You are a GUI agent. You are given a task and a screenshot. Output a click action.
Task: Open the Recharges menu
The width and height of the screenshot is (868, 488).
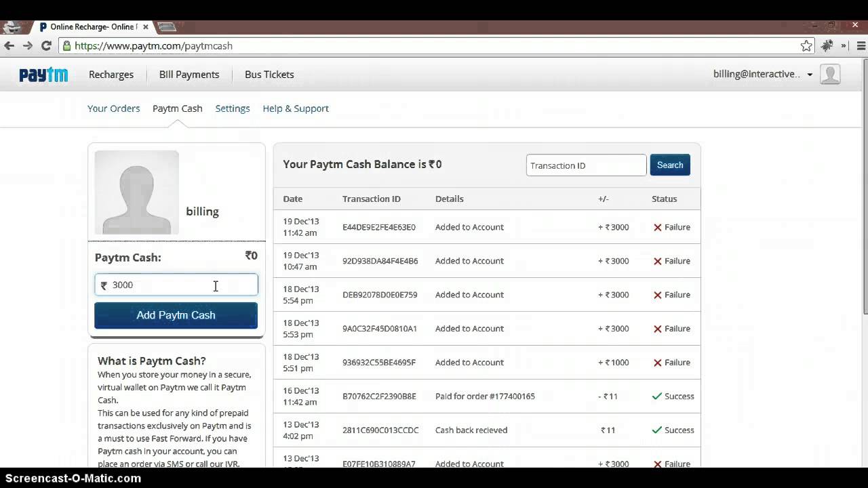tap(111, 75)
